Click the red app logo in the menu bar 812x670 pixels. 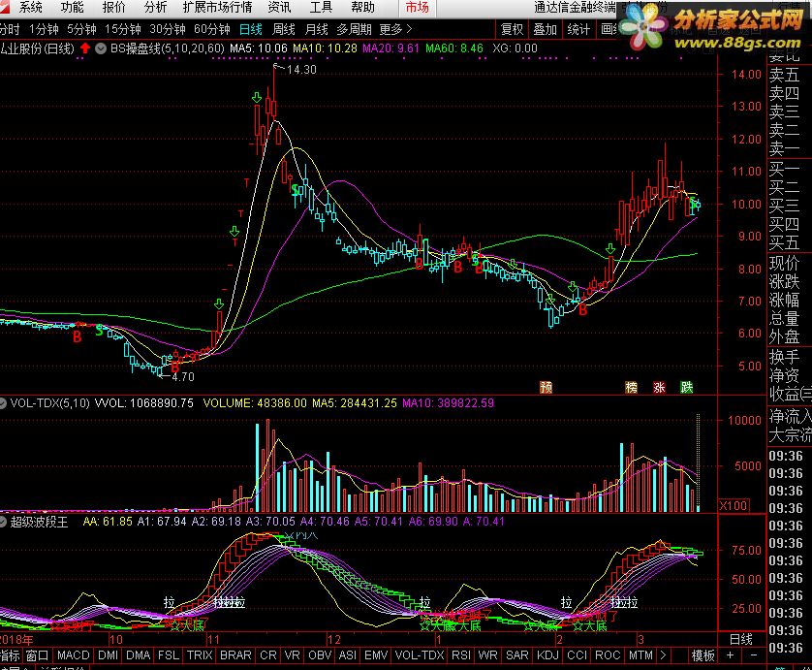point(4,7)
